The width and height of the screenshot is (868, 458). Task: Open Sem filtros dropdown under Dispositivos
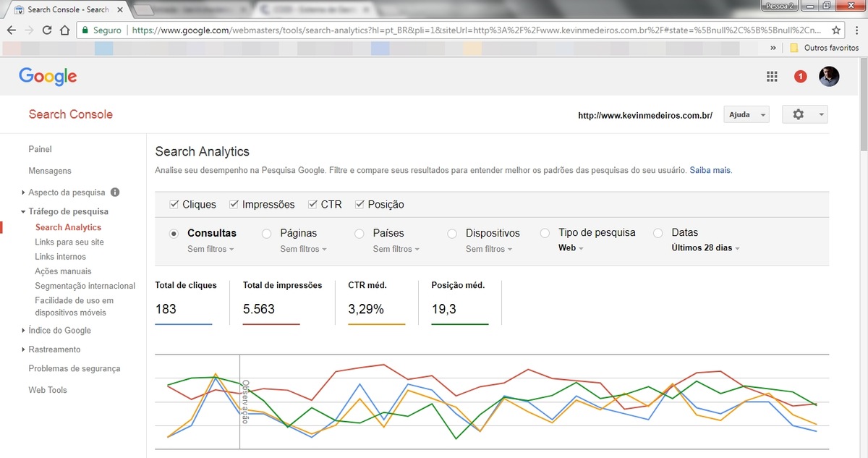[489, 249]
